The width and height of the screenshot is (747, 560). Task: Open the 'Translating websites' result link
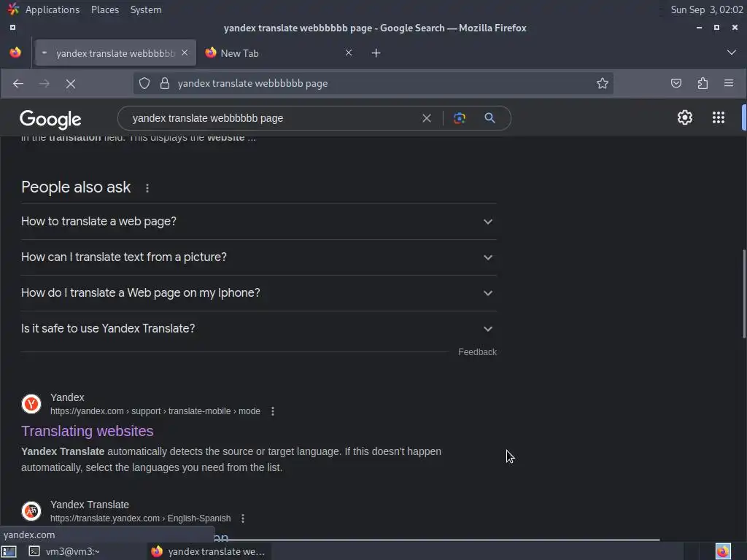tap(88, 431)
